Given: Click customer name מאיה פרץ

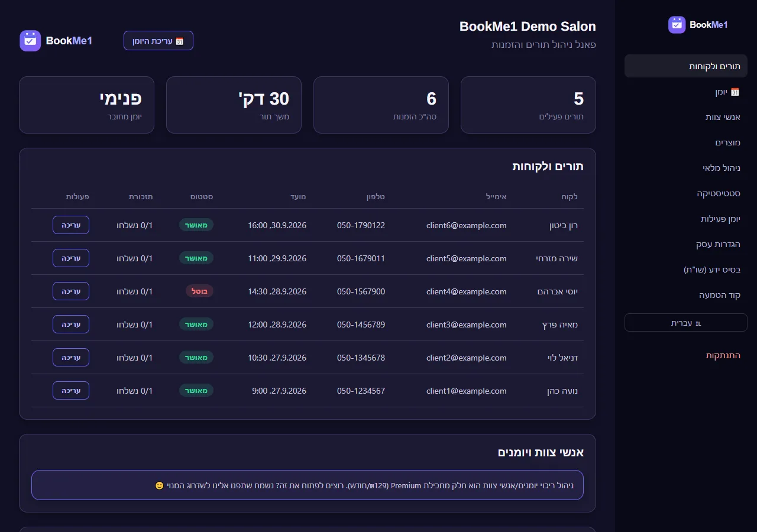Looking at the screenshot, I should 560,325.
